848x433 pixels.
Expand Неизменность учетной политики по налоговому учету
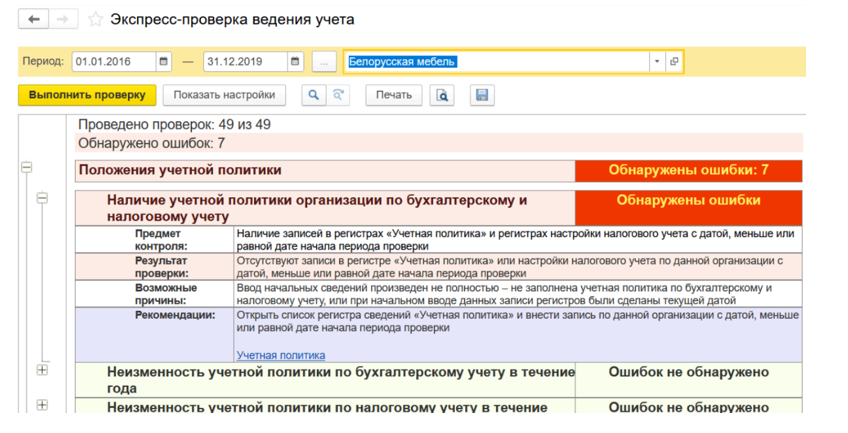[42, 405]
